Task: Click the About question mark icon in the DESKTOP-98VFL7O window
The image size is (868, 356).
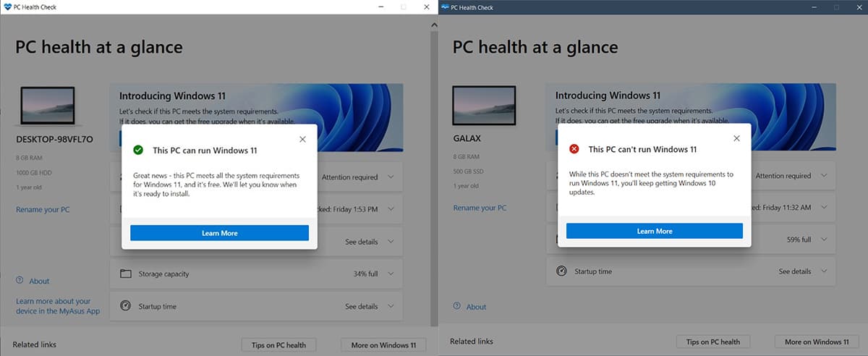Action: pyautogui.click(x=20, y=281)
